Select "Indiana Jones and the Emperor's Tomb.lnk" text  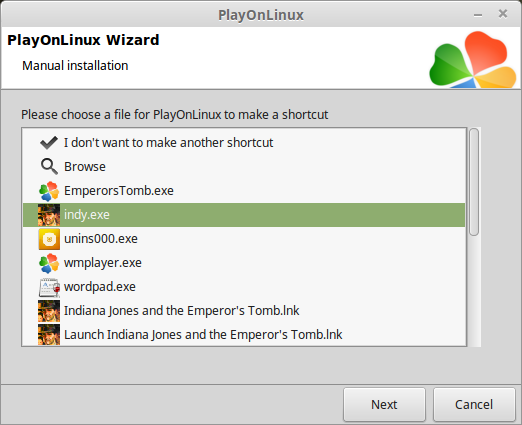point(182,311)
